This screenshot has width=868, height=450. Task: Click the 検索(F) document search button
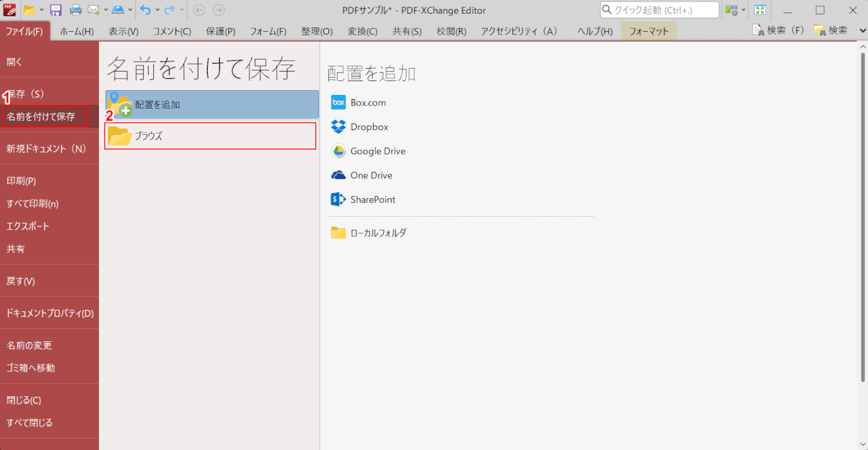779,30
